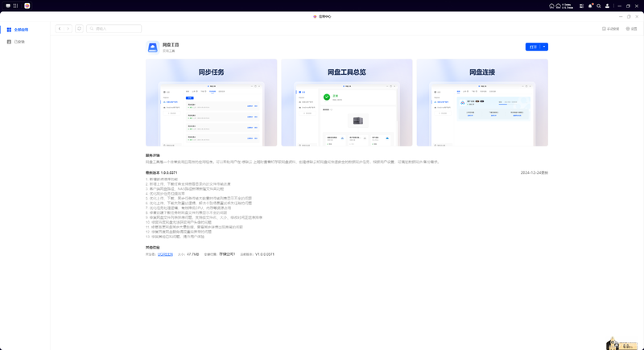
Task: Open the app grid launcher icon
Action: coord(15,6)
